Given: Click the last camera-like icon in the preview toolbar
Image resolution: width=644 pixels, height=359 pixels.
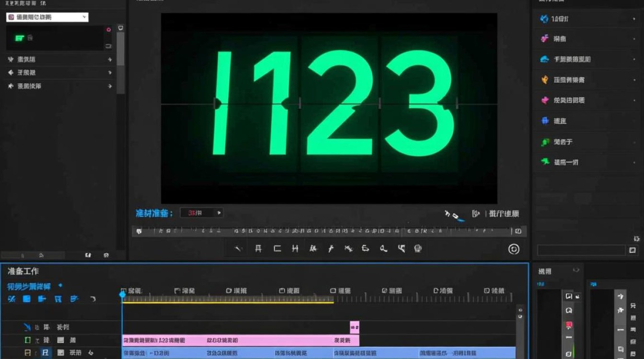Looking at the screenshot, I should pyautogui.click(x=418, y=248).
